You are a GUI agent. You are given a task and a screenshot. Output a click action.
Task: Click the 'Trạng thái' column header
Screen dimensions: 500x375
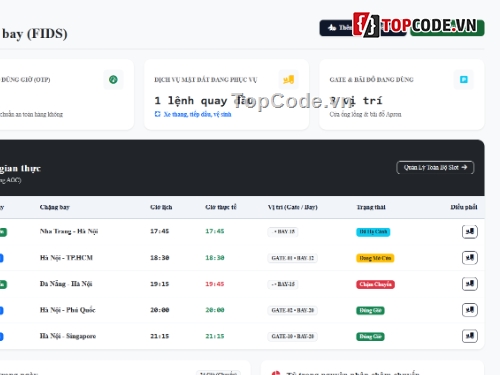[x=371, y=207]
